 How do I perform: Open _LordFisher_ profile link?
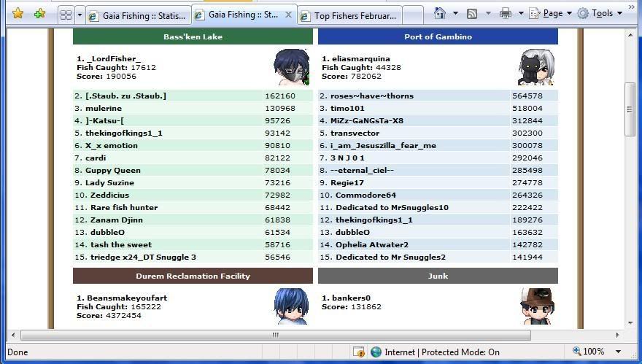coord(113,58)
